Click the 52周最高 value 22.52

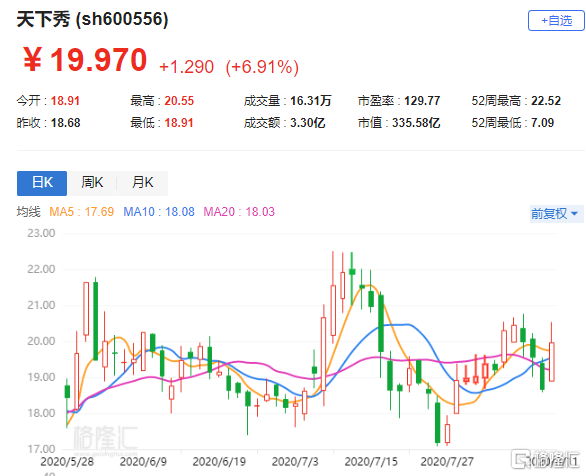(x=546, y=101)
